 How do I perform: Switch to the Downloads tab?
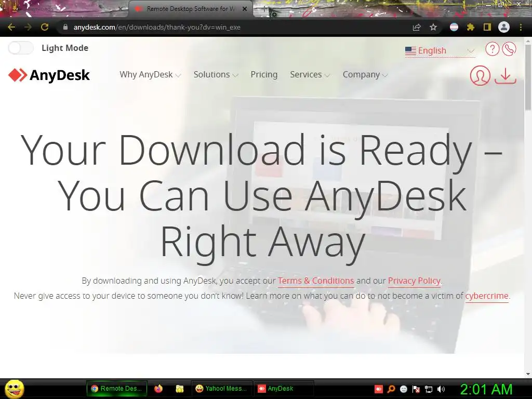64,9
